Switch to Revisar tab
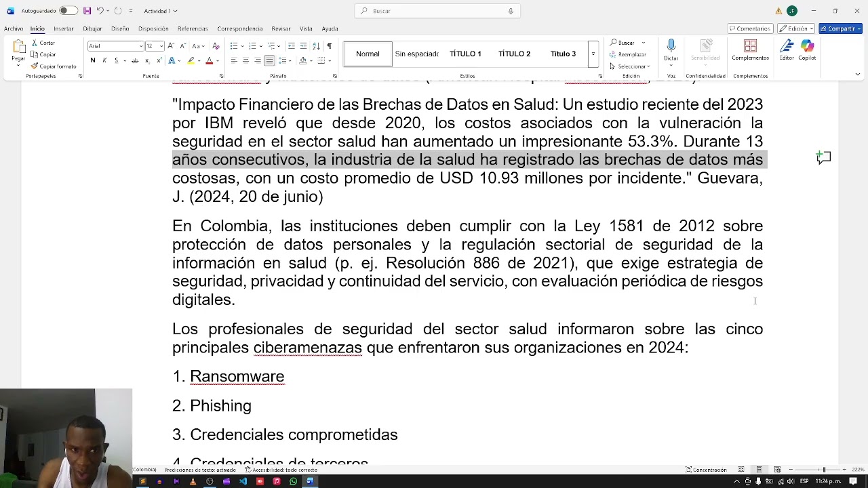Viewport: 868px width, 488px height. click(281, 28)
